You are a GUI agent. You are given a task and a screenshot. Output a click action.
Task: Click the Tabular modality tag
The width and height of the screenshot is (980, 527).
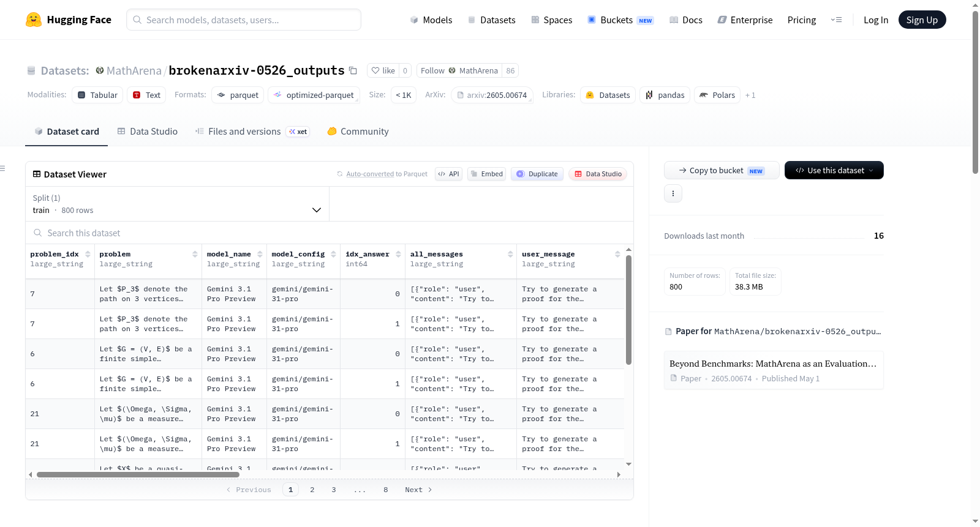(97, 95)
